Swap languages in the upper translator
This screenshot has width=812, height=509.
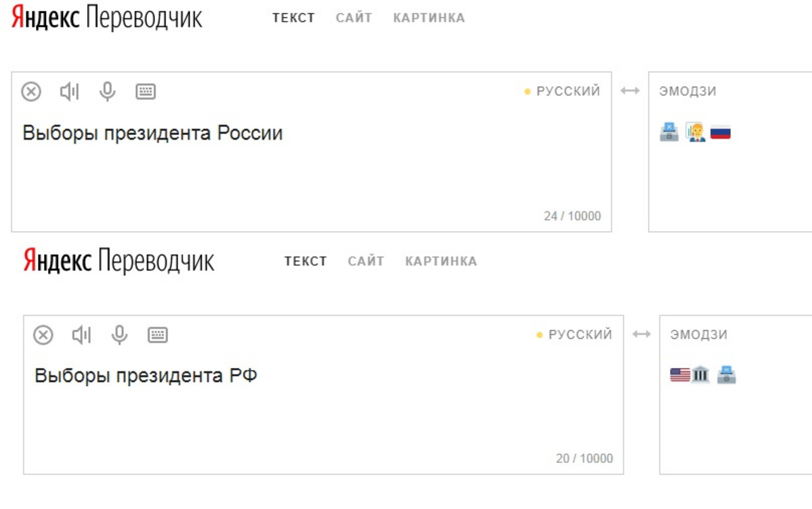630,91
